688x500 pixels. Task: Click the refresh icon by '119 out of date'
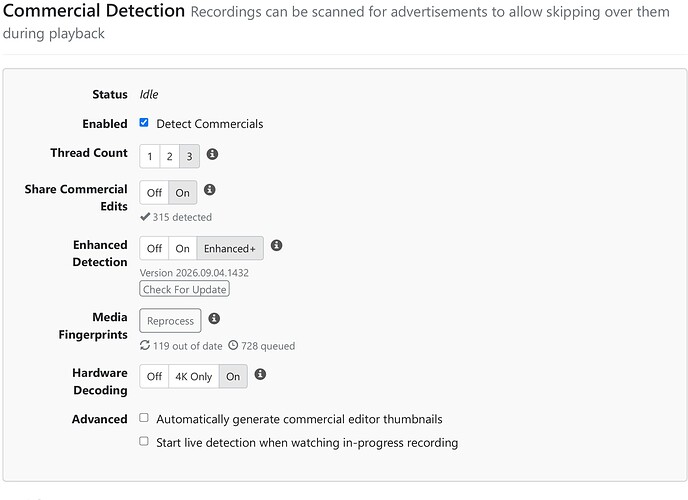(x=145, y=346)
